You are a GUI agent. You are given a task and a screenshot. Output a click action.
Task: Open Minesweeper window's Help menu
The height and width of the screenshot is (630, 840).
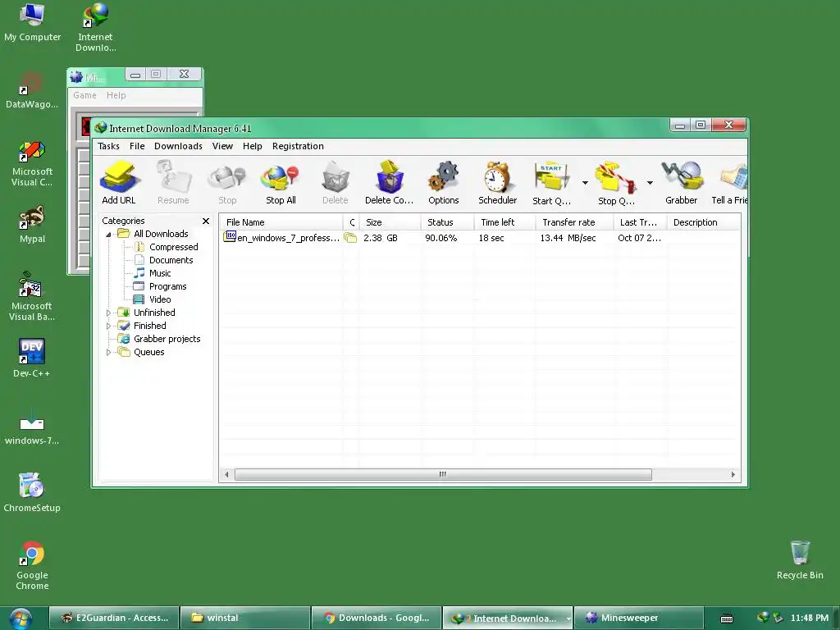116,95
